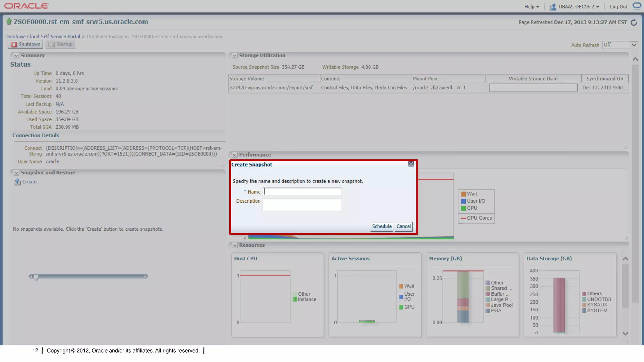Click the Storage Volume column header
Screen dimensions: 644x362
(274, 79)
